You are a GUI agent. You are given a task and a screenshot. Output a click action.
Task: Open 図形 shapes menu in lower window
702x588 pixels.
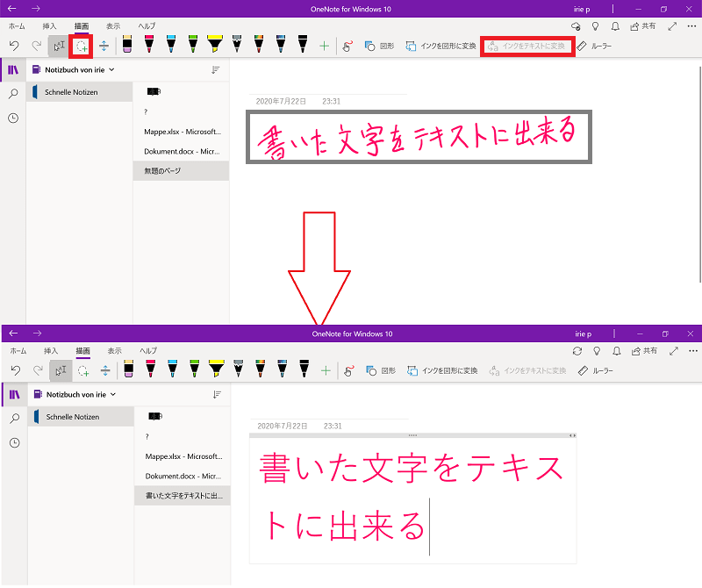pyautogui.click(x=381, y=370)
